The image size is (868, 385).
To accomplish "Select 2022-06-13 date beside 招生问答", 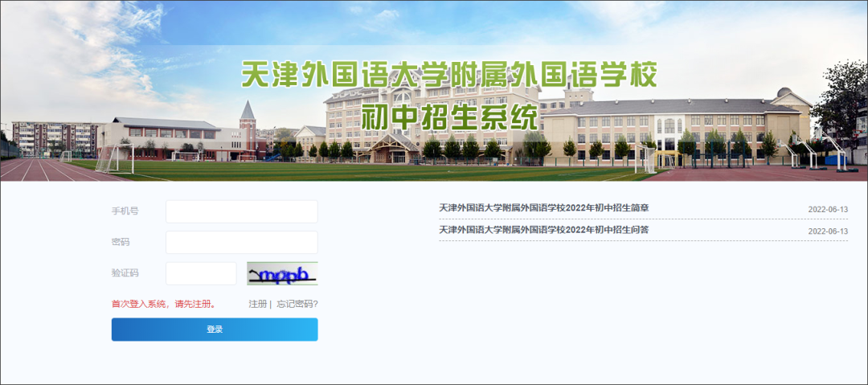I will (x=828, y=231).
